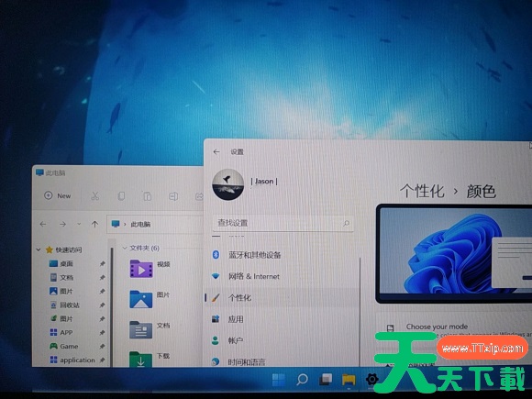Open the 下载 downloads folder icon
This screenshot has width=532, height=399.
tap(141, 360)
